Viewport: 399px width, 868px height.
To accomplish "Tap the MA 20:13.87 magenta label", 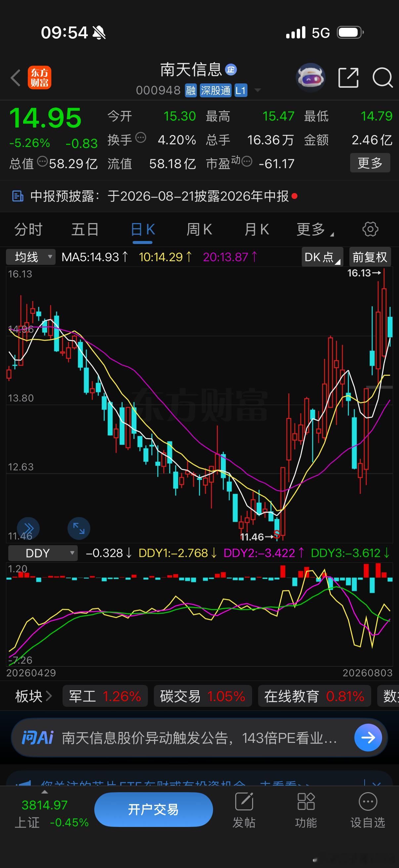I will pos(230,257).
